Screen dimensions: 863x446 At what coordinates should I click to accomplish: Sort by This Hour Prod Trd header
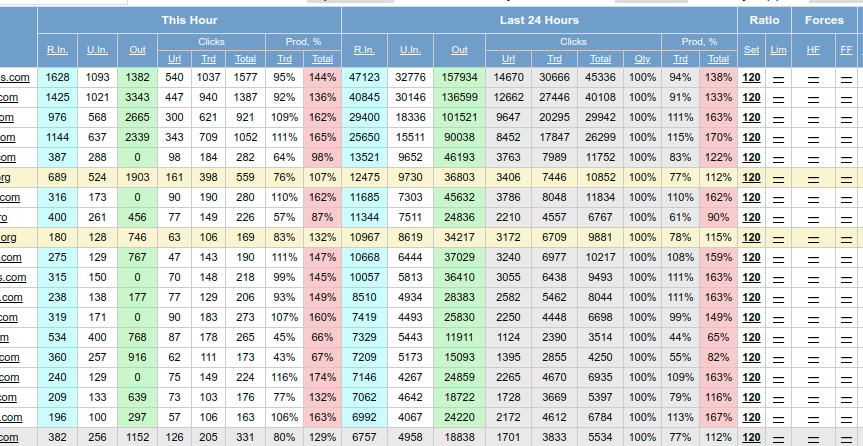tap(284, 58)
